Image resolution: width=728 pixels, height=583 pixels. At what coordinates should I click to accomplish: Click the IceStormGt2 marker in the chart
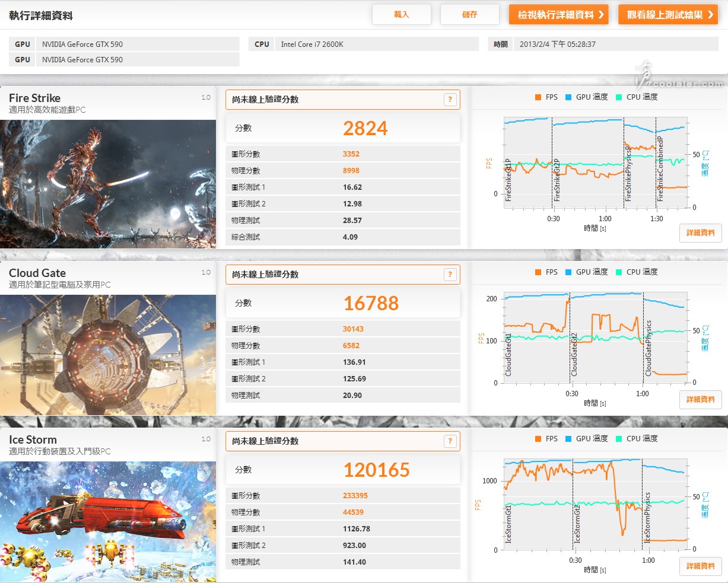tap(577, 524)
